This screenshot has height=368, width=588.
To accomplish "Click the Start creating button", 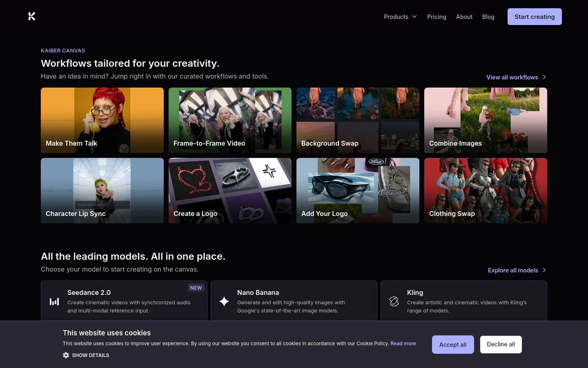I will (535, 17).
